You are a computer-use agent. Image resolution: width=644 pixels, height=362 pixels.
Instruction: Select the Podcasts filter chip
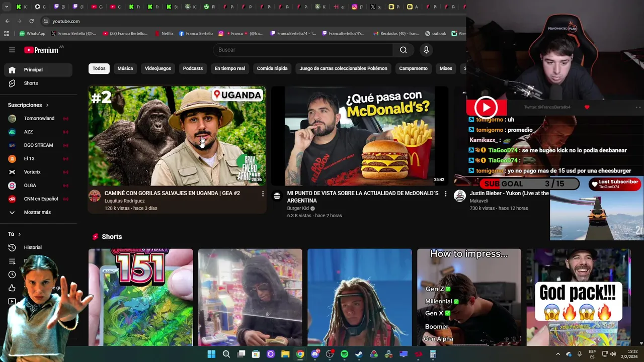193,68
